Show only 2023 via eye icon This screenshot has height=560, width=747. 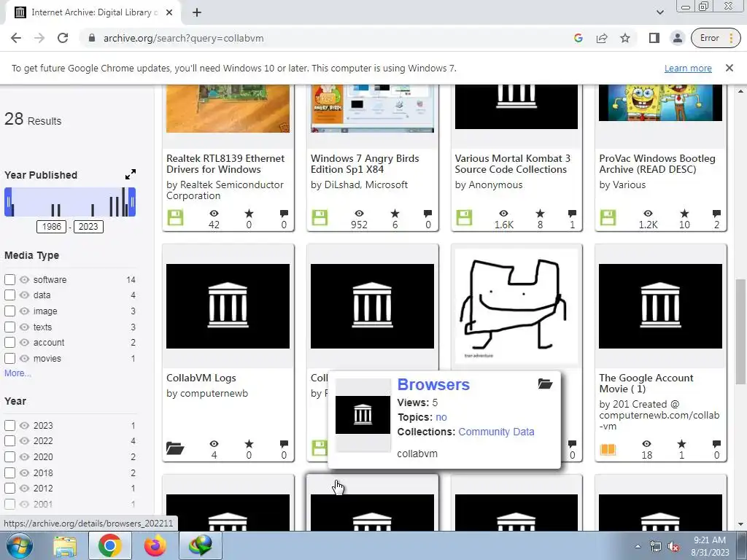point(24,425)
